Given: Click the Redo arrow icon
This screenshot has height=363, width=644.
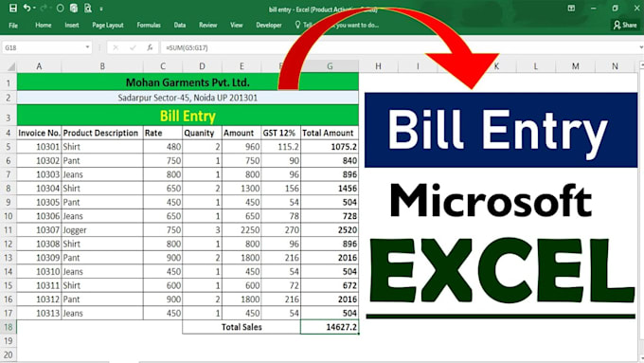Looking at the screenshot, I should (x=44, y=8).
